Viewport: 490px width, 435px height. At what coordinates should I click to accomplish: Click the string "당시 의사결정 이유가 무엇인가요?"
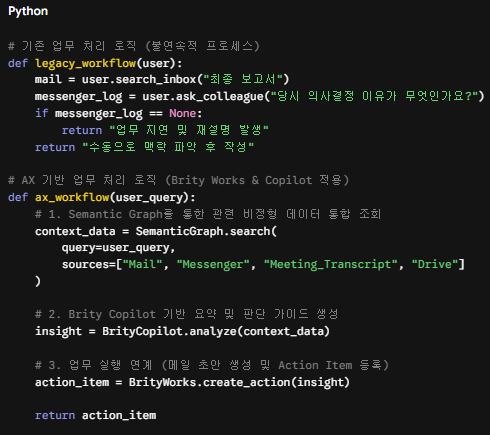374,97
